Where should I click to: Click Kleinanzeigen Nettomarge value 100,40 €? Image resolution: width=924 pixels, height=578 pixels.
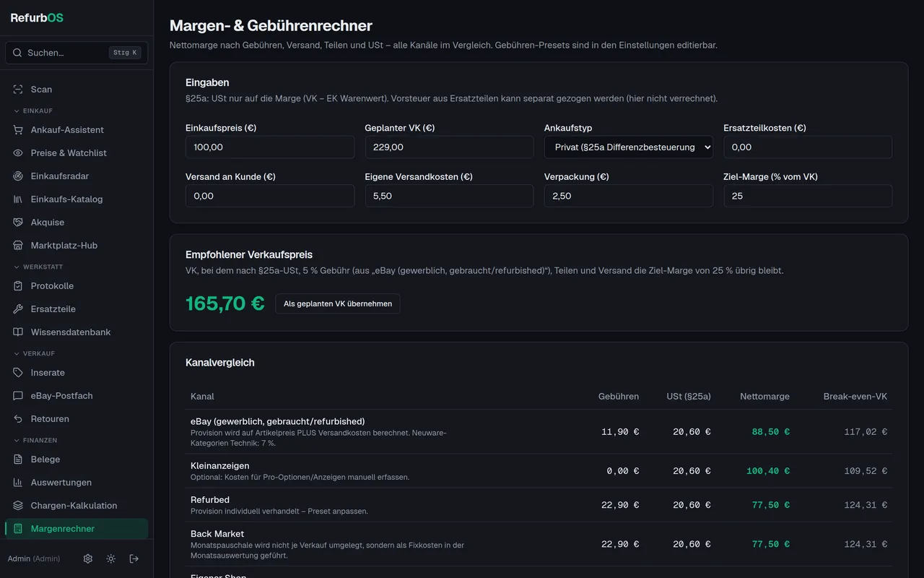click(768, 471)
